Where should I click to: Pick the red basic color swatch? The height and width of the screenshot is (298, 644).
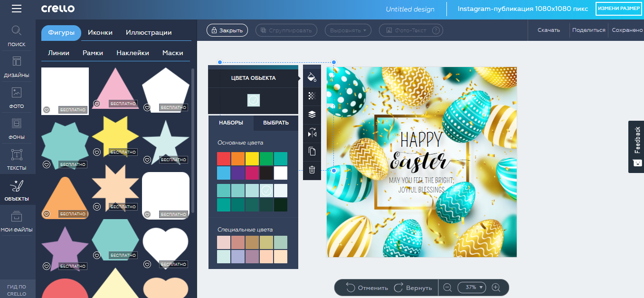224,159
